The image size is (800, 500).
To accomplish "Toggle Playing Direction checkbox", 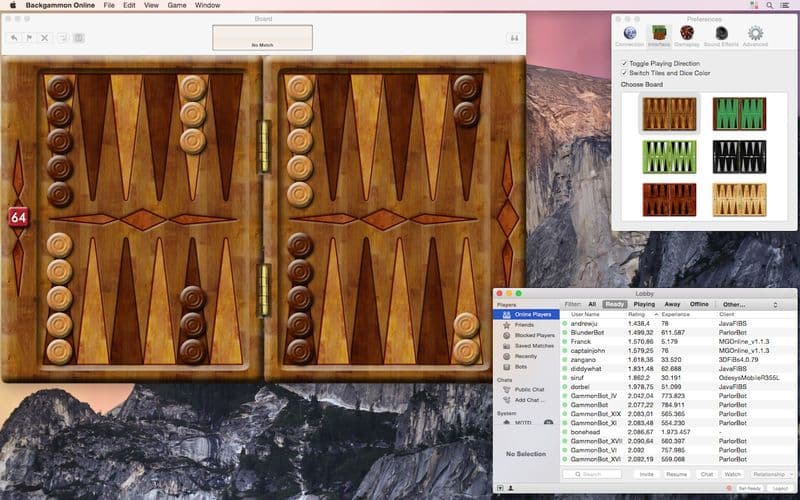I will [624, 63].
